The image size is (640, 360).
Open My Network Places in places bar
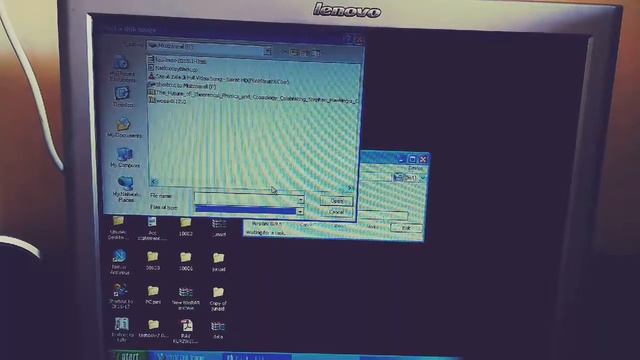(x=126, y=189)
